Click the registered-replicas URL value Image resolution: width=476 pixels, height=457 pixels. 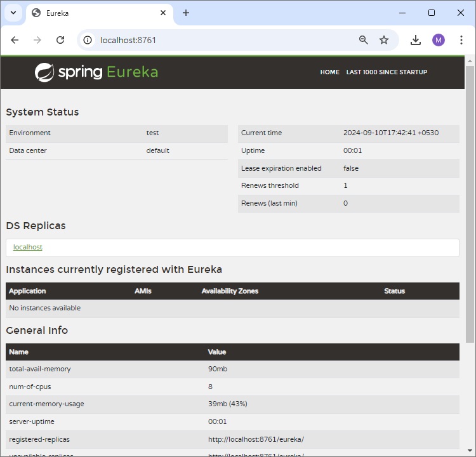(256, 439)
